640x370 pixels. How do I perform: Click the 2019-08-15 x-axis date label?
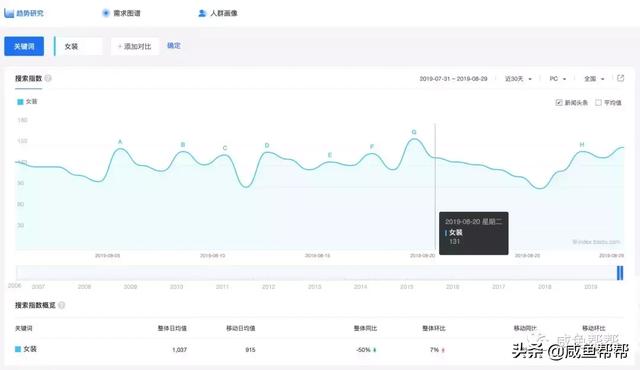[318, 256]
